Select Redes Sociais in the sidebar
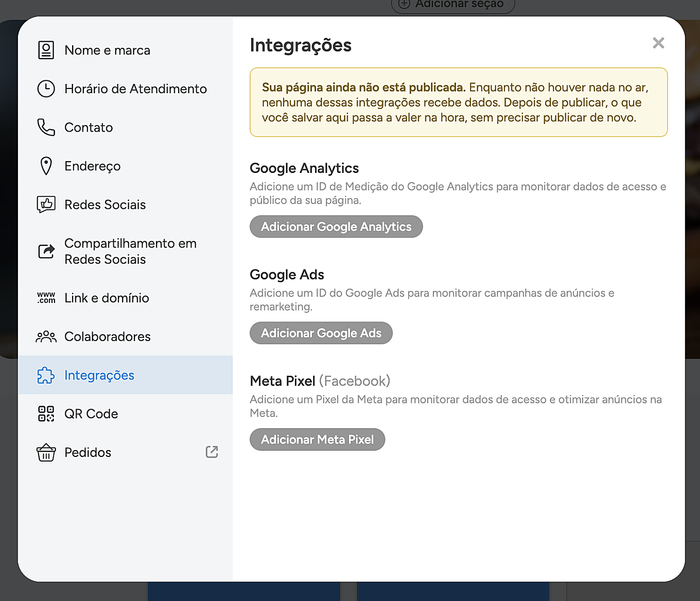The height and width of the screenshot is (601, 700). (125, 204)
